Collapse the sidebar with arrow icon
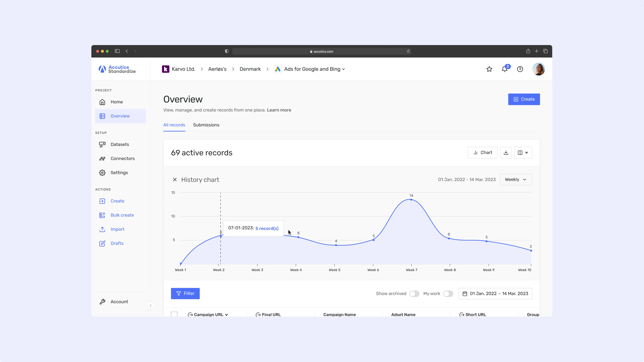Viewport: 644px width, 362px height. click(x=150, y=306)
